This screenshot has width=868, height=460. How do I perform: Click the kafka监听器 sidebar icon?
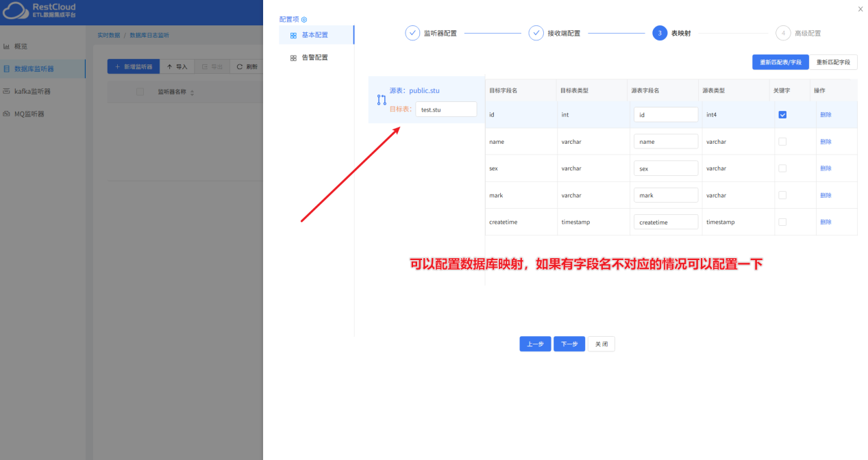[x=7, y=91]
